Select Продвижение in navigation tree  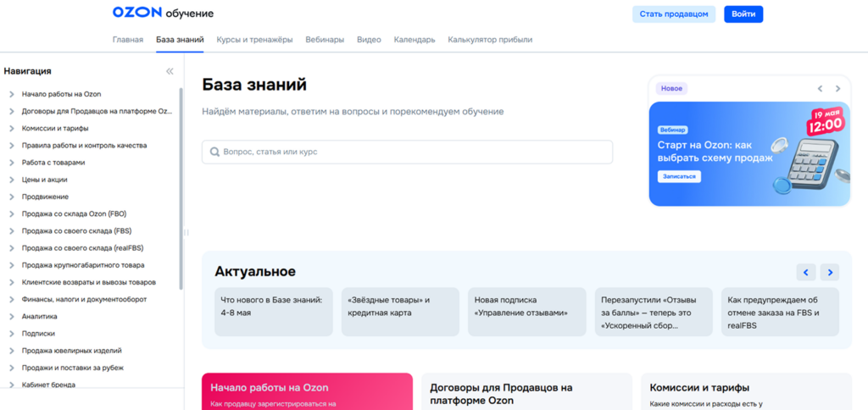point(46,197)
